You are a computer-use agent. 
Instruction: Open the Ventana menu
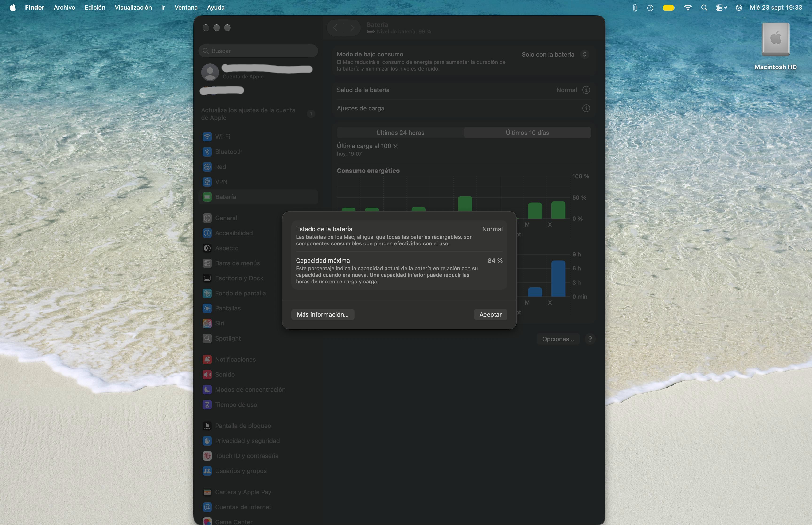click(186, 8)
